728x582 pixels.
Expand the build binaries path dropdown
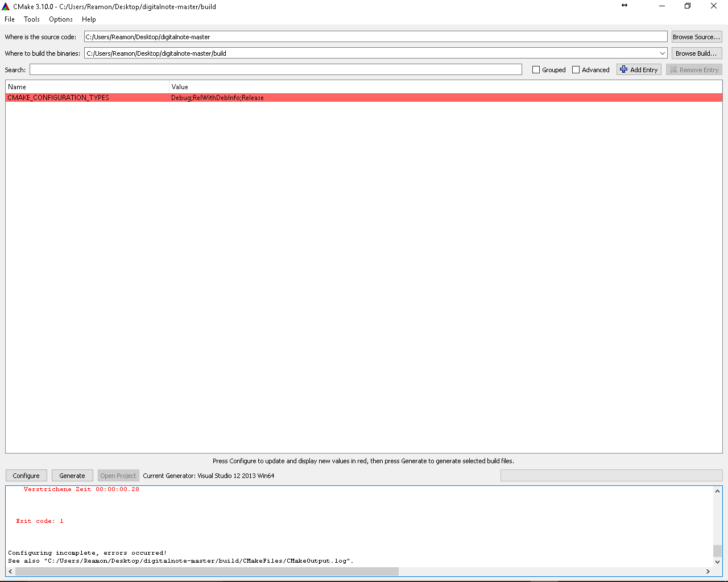point(663,53)
